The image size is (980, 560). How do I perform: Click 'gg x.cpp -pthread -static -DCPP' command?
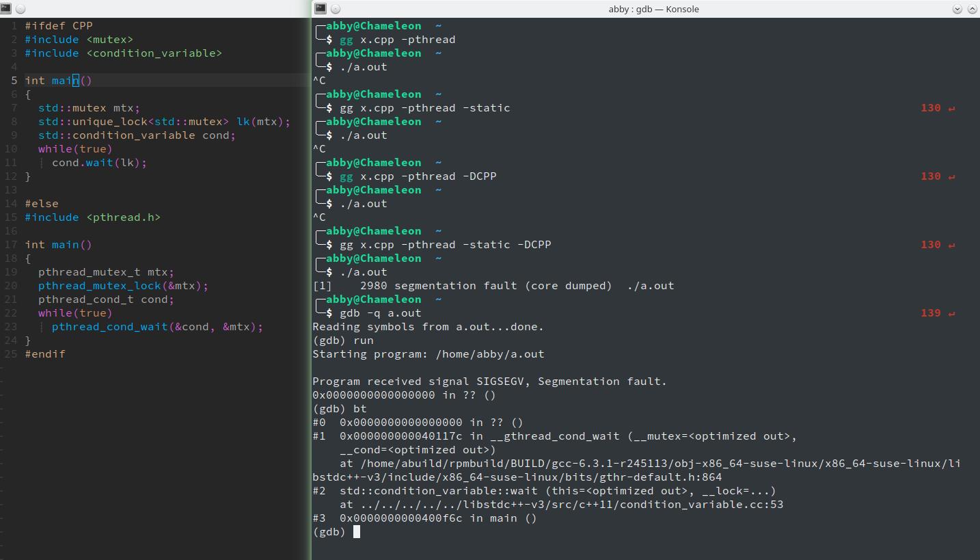(446, 245)
